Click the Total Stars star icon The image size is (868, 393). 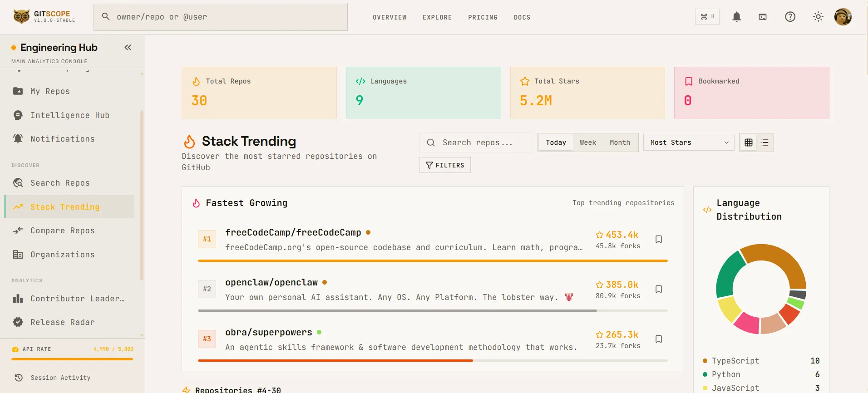(x=525, y=81)
